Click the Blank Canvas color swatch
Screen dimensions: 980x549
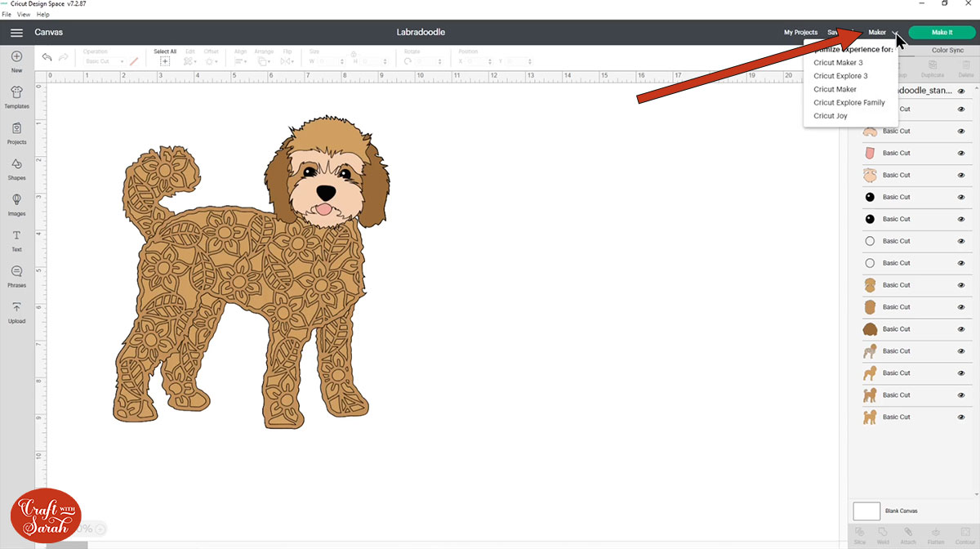click(866, 511)
